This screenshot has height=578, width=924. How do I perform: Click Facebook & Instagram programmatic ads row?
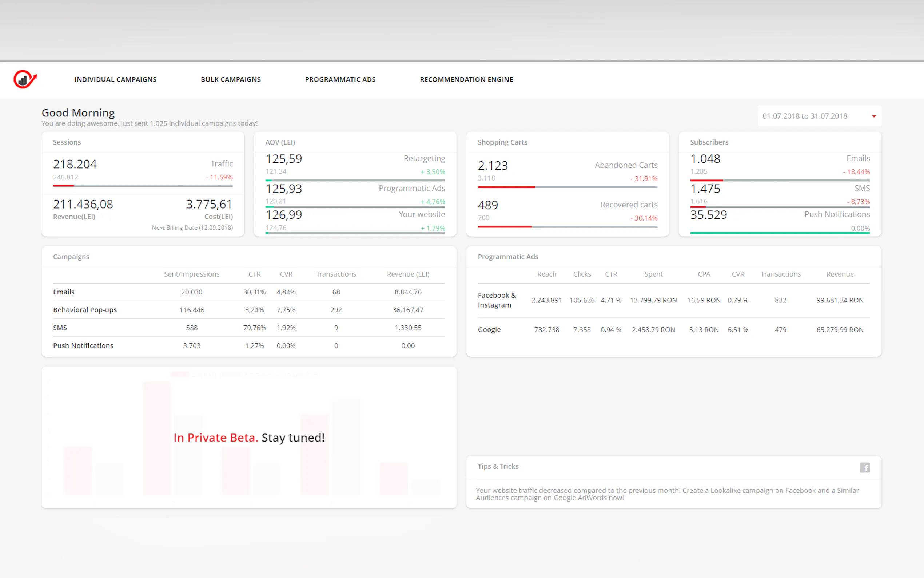pos(497,300)
